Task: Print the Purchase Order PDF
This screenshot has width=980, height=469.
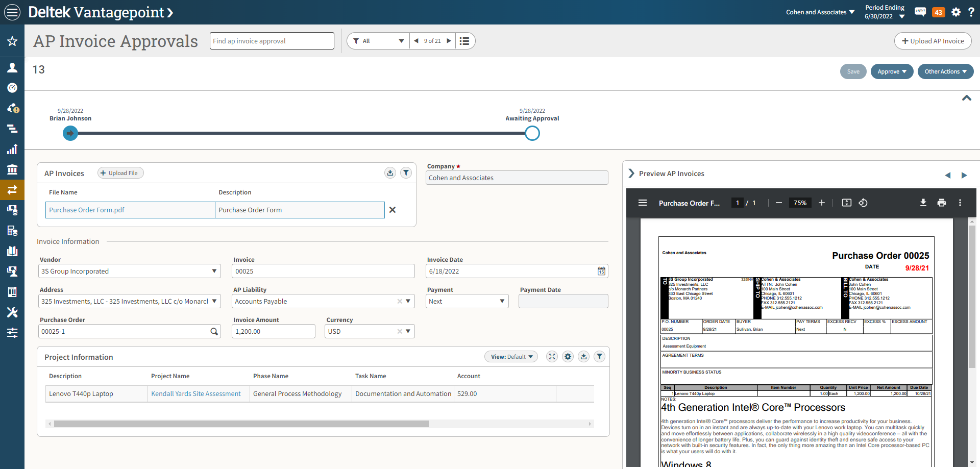Action: click(941, 203)
